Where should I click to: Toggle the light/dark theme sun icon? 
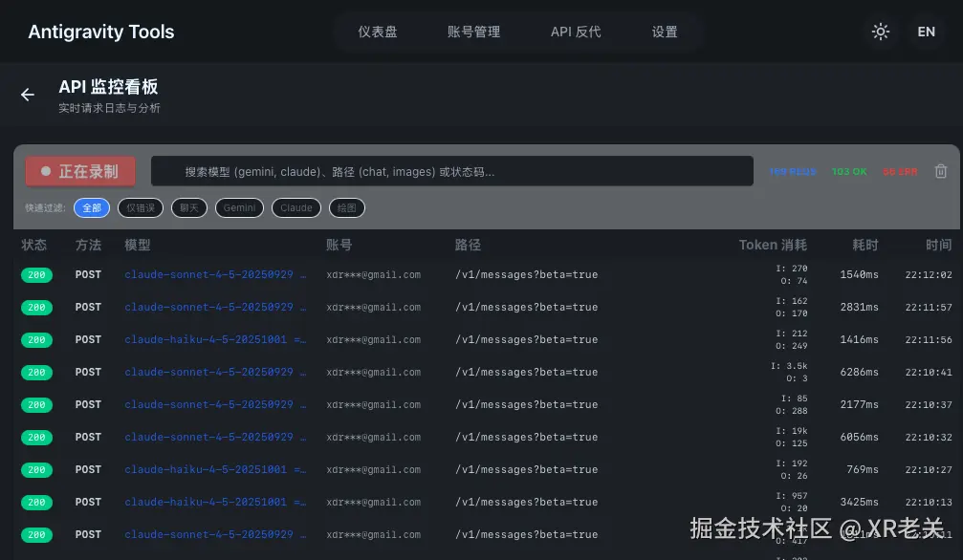click(880, 32)
